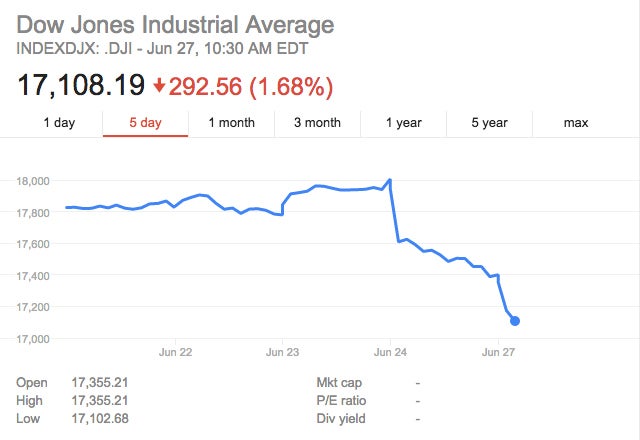The image size is (640, 440).
Task: Click the 292.56 change value
Action: pos(205,87)
